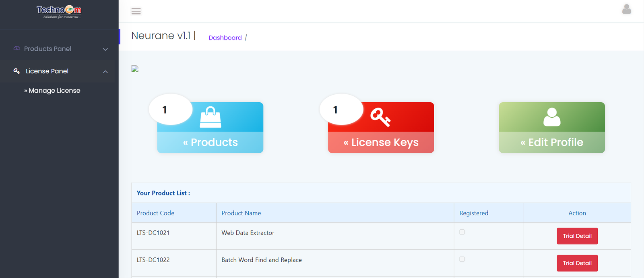Viewport: 644px width, 278px height.
Task: Click the Edit Profile person icon
Action: coord(552,117)
